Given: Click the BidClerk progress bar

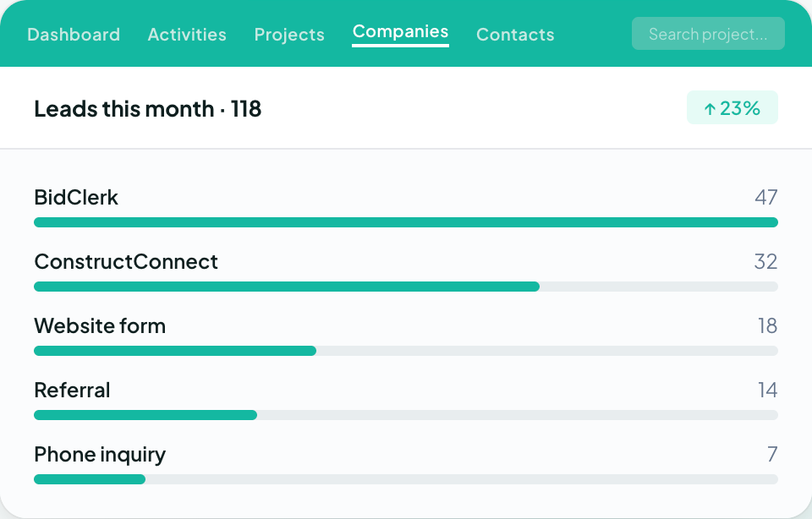Looking at the screenshot, I should click(406, 222).
